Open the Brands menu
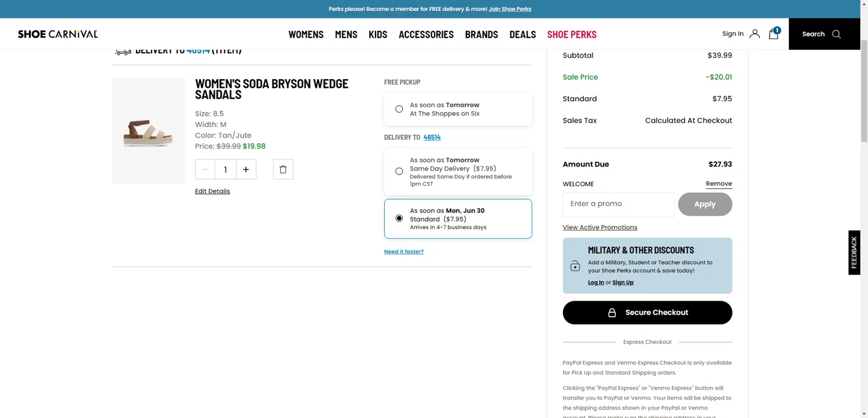This screenshot has height=418, width=868. 481,34
